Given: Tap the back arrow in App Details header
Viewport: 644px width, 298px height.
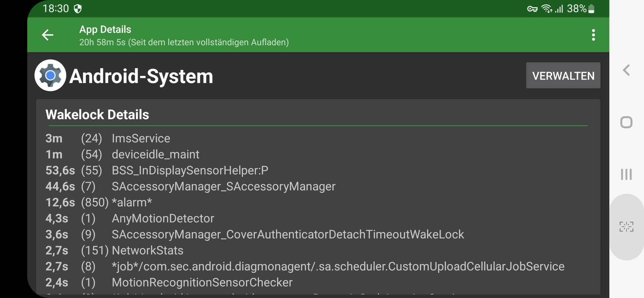Looking at the screenshot, I should [x=48, y=35].
